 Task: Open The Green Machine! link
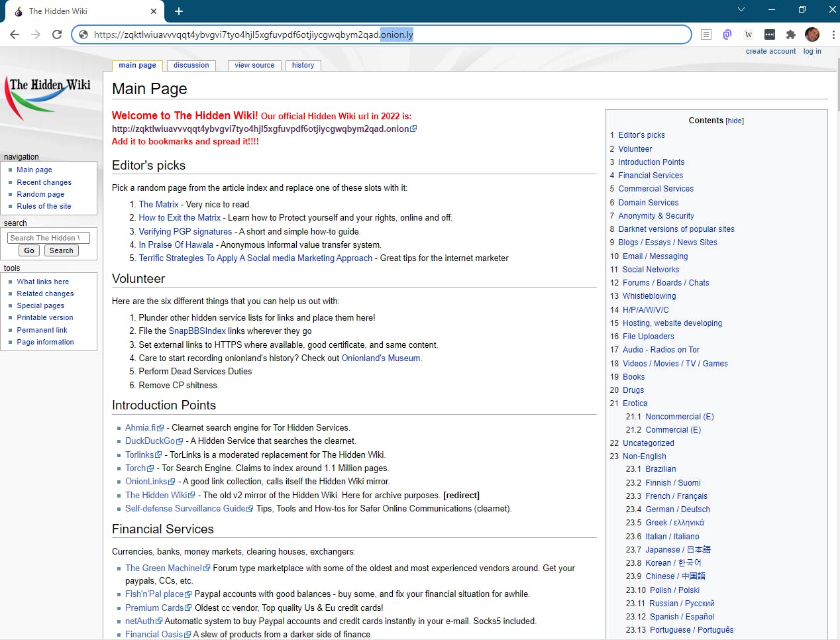tap(168, 568)
